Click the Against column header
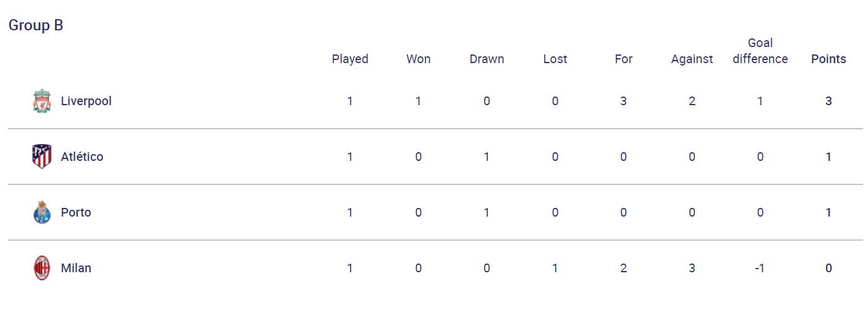868x310 pixels. tap(692, 59)
